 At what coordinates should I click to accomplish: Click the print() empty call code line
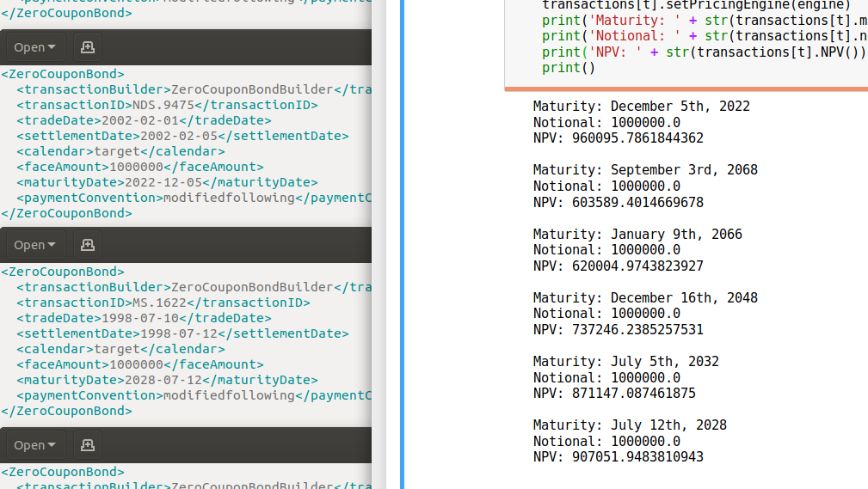point(569,68)
